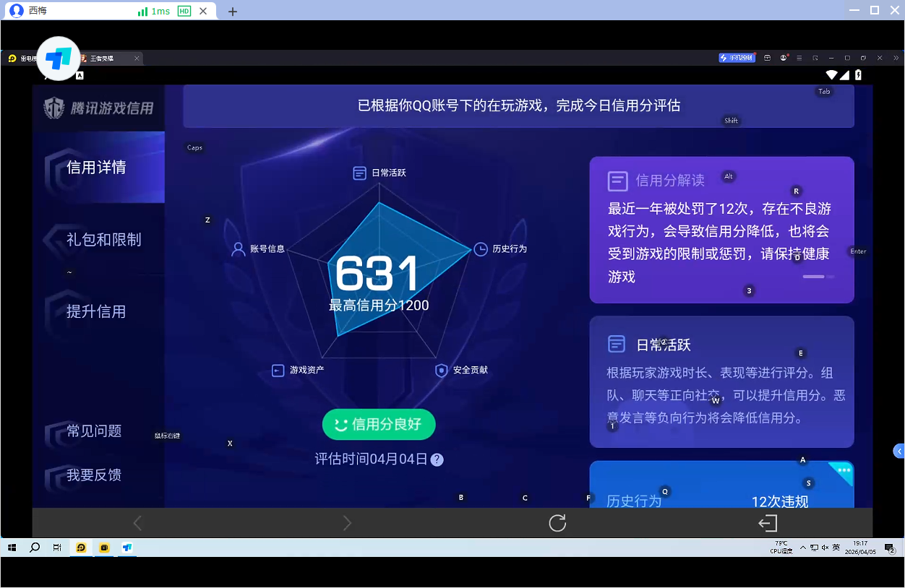The width and height of the screenshot is (905, 588).
Task: Select the 日常活跃 document icon on radar chart
Action: coord(359,173)
